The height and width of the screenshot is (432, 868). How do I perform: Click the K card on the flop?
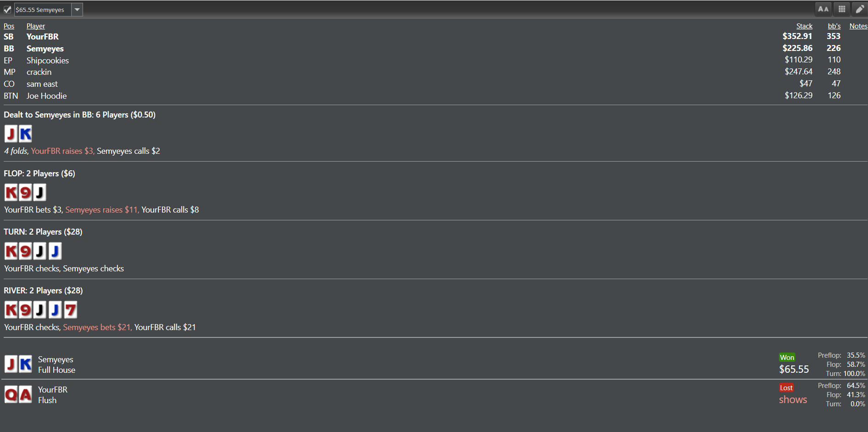(x=11, y=192)
